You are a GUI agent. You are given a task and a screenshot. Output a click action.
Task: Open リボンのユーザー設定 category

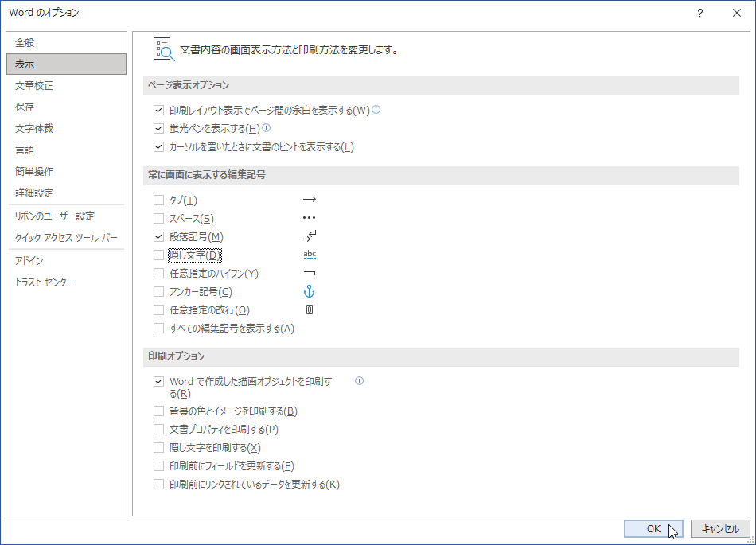point(67,216)
